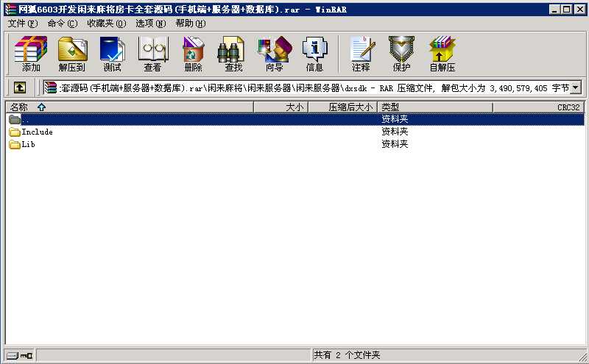Click 资料夹 type in Include row
This screenshot has width=589, height=364.
pyautogui.click(x=395, y=132)
